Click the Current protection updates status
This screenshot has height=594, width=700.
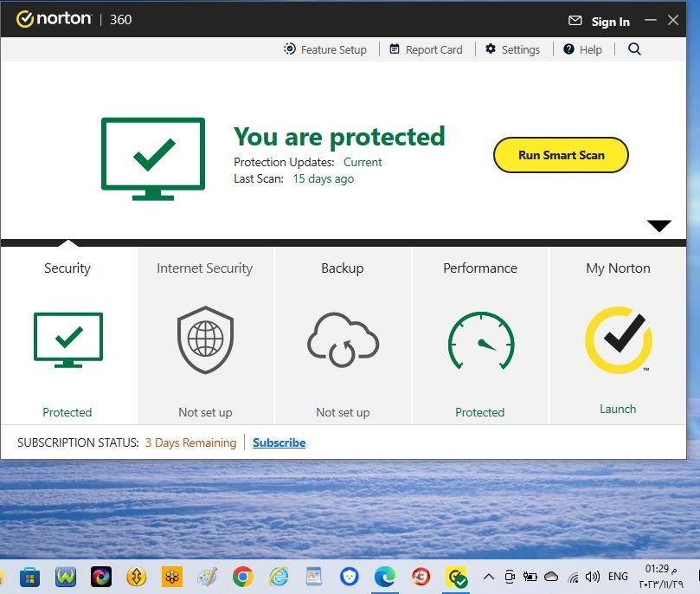pos(363,162)
